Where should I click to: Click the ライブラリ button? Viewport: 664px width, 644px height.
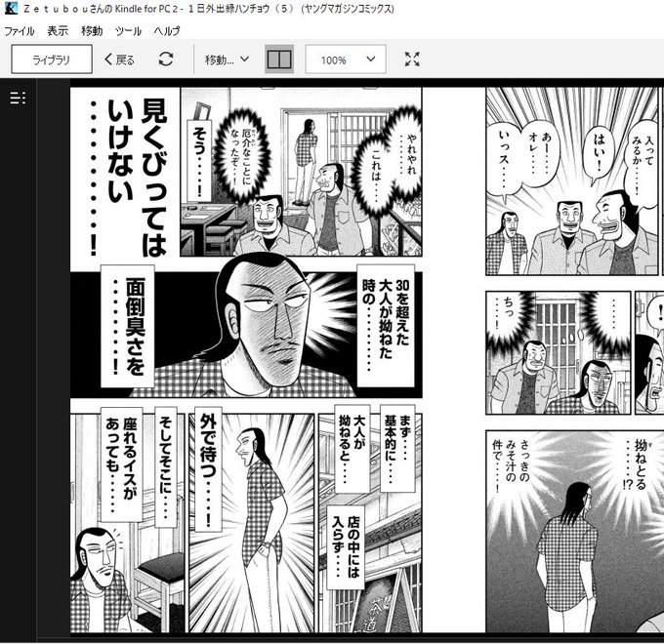click(52, 60)
